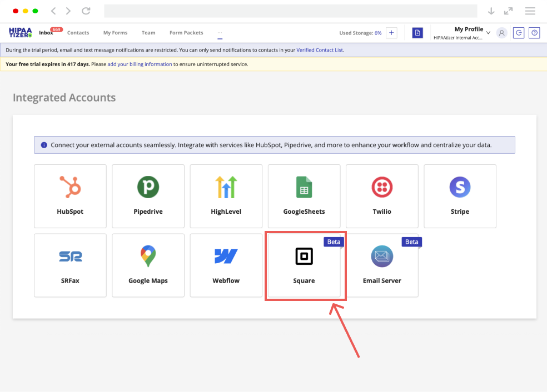Select the Form Packets tab
Screen dimensions: 547x392
(186, 33)
